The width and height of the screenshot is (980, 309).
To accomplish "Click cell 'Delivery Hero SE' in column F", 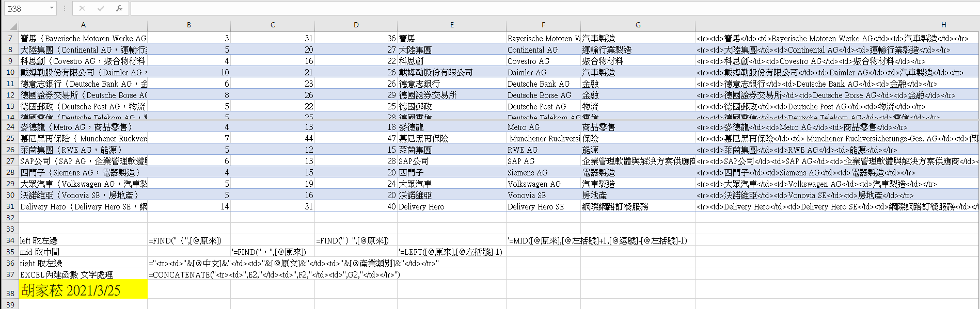I will click(543, 206).
